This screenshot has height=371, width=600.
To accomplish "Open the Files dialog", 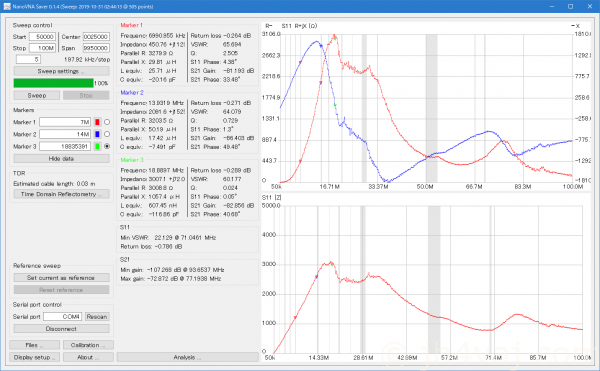I will click(34, 345).
